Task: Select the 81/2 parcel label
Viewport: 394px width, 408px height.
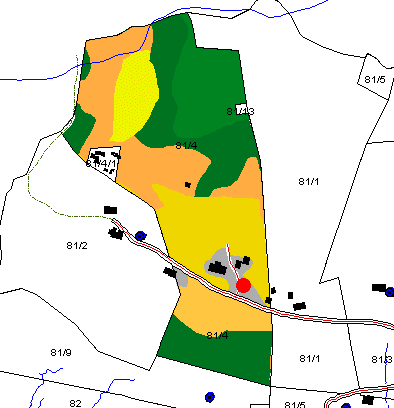Action: (77, 246)
